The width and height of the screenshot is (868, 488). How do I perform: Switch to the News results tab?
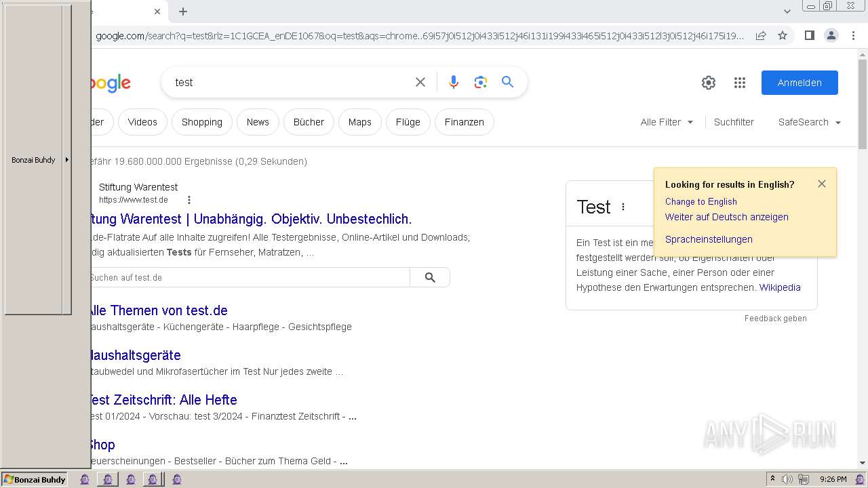tap(258, 122)
